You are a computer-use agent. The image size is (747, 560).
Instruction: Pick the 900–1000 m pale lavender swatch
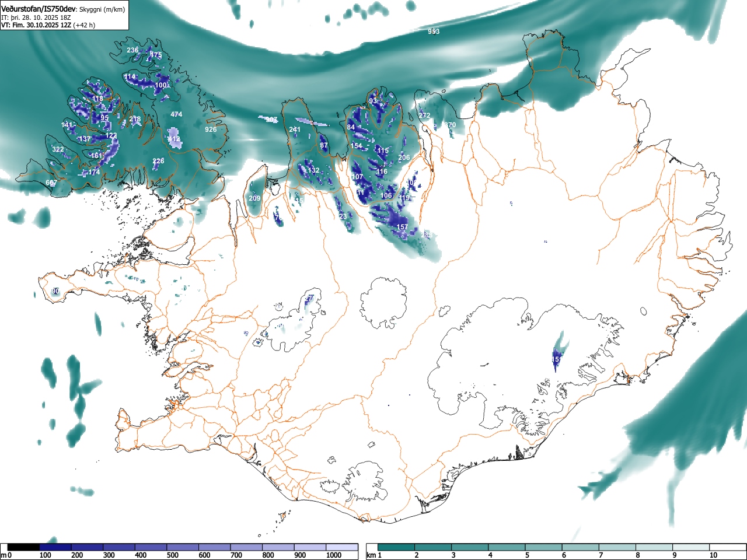pyautogui.click(x=310, y=547)
